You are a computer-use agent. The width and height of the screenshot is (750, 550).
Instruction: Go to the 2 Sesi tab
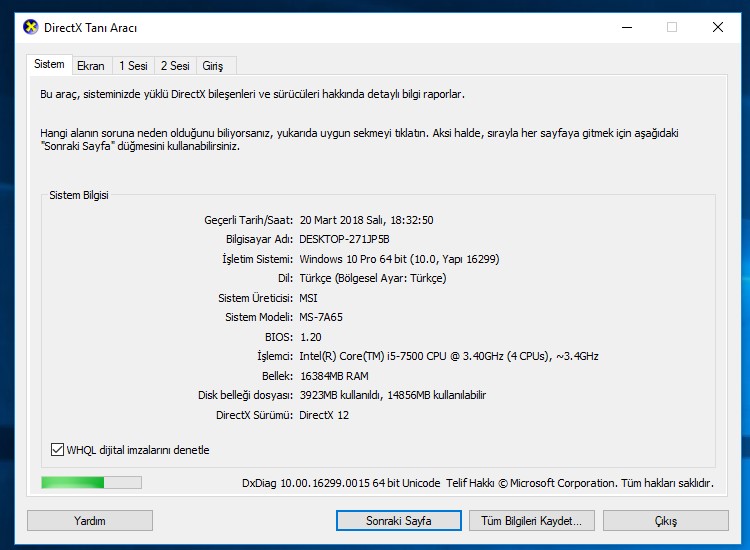(175, 66)
